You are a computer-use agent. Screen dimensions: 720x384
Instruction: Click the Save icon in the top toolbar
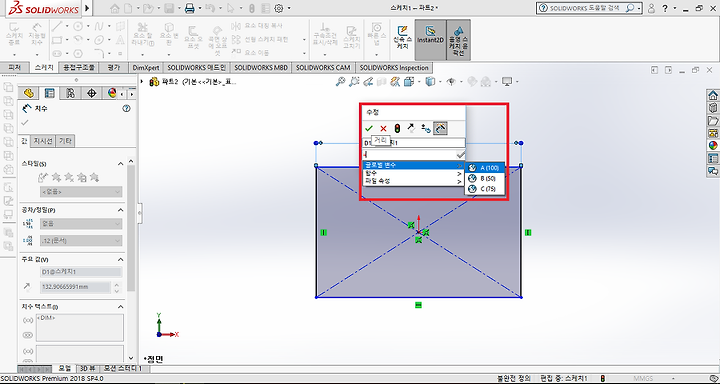coord(169,8)
